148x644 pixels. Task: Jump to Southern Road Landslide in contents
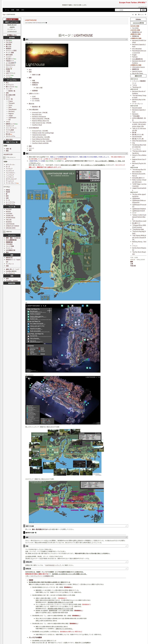point(40,143)
